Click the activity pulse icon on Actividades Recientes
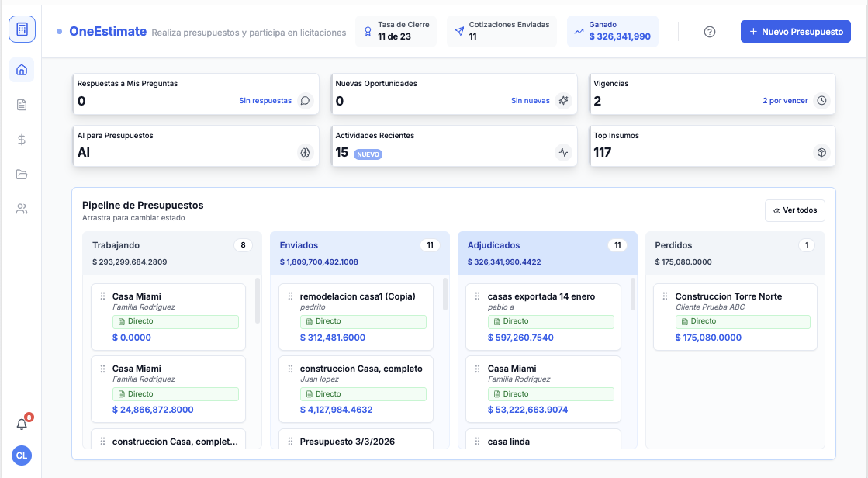 tap(564, 152)
